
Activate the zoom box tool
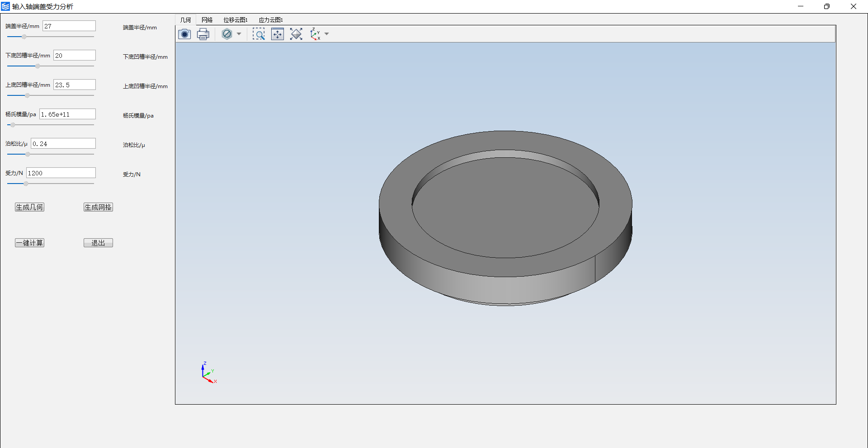(259, 34)
